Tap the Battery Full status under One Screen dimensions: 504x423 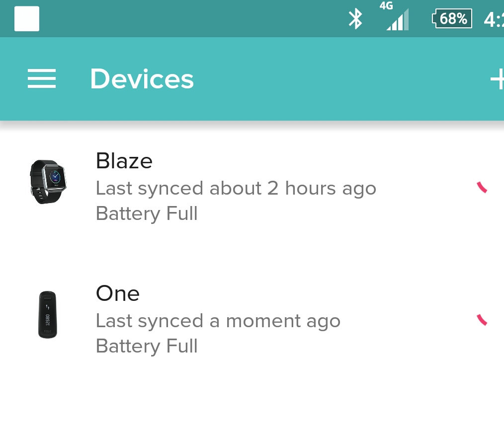[x=147, y=347]
